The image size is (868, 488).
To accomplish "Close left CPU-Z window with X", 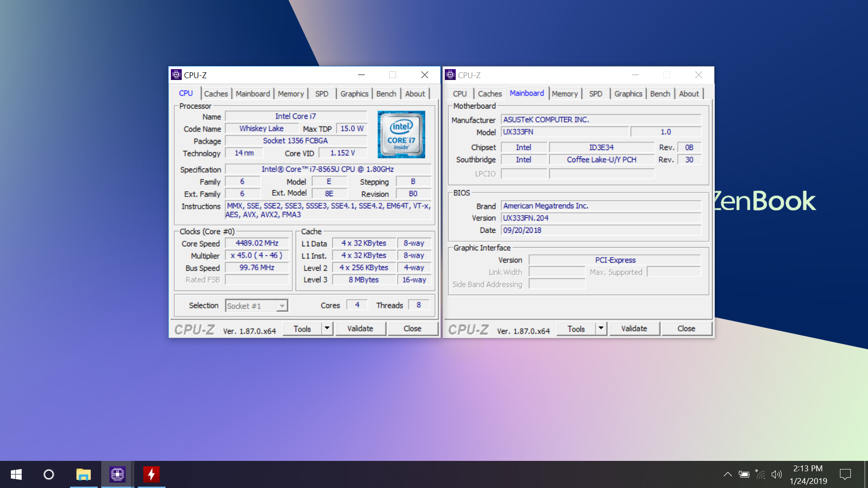I will [x=425, y=75].
